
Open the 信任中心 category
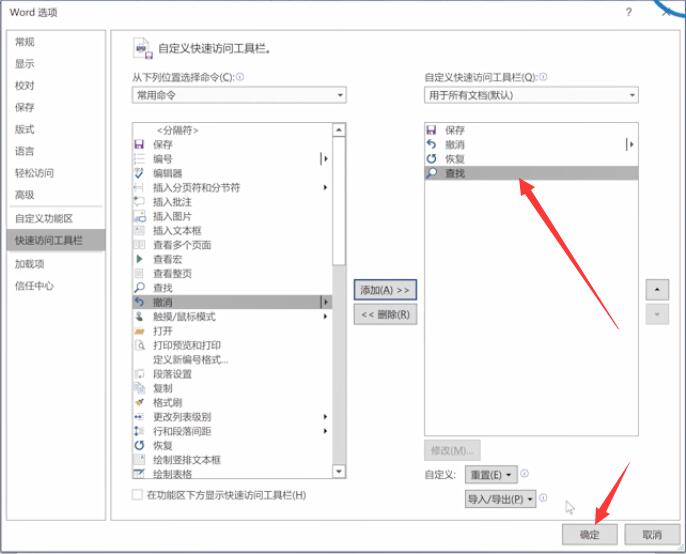coord(34,286)
